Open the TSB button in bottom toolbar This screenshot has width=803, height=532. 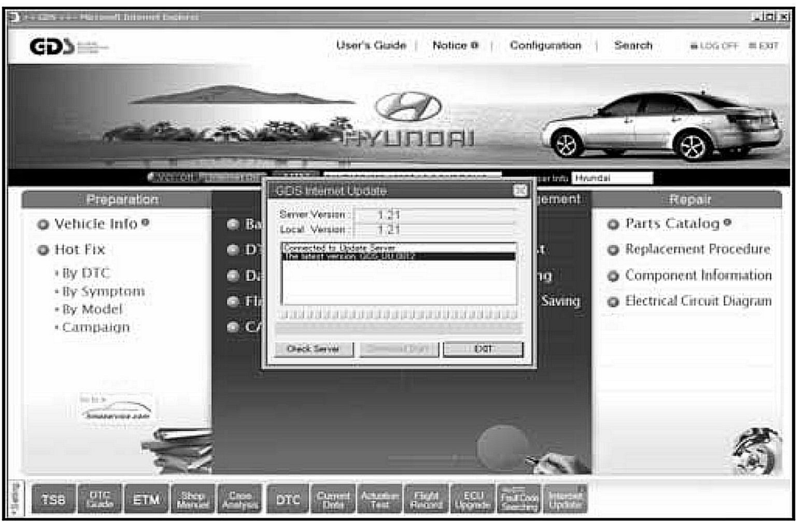tap(53, 499)
